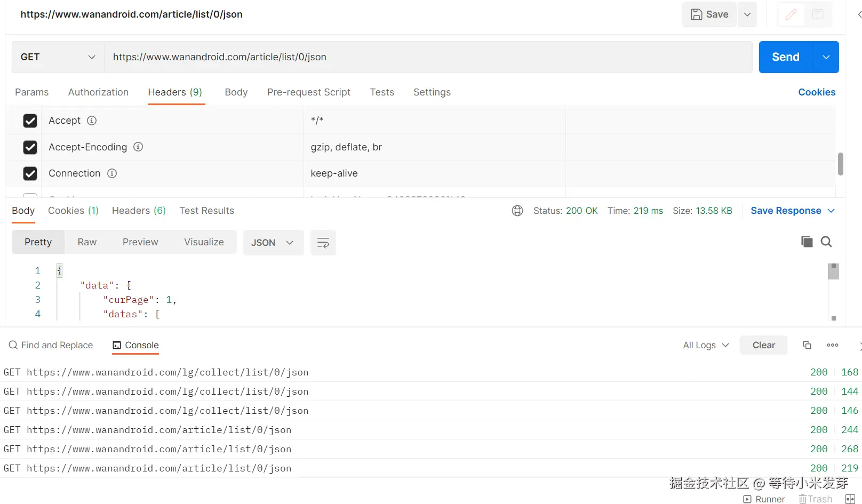Viewport: 862px width, 504px height.
Task: Open the console three-dots options menu
Action: click(833, 345)
